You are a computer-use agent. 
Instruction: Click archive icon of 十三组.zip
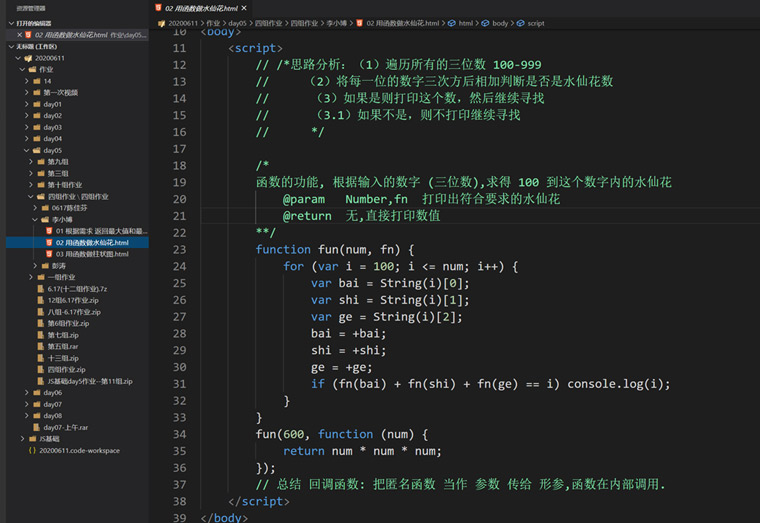41,358
